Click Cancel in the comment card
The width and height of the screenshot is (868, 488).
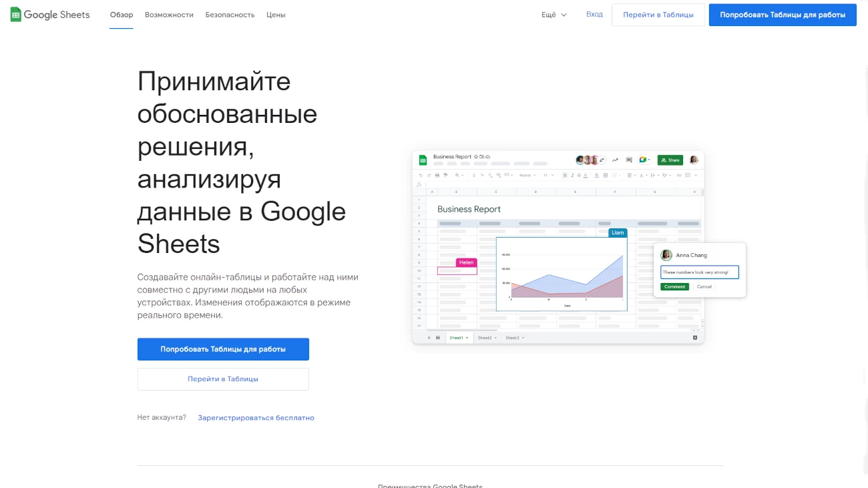[704, 286]
